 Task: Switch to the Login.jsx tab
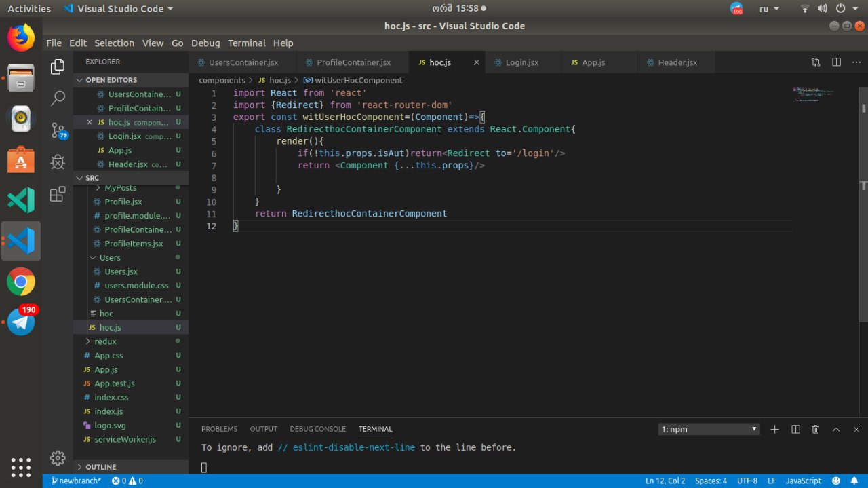521,62
